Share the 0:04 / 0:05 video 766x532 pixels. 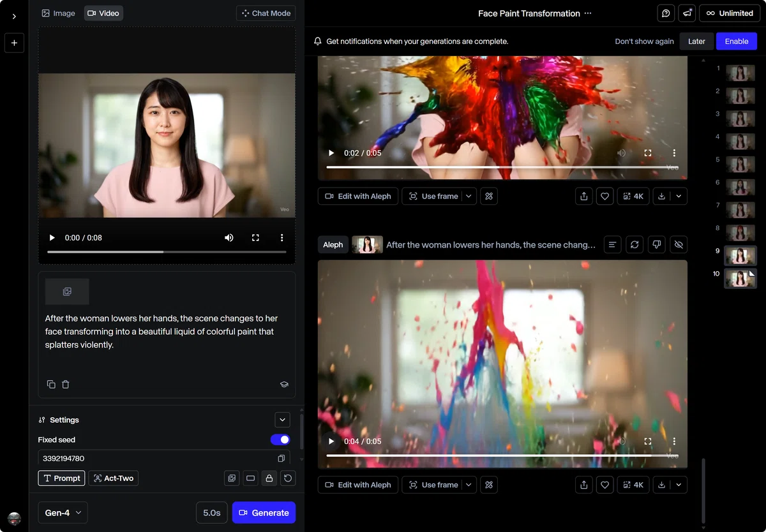coord(584,485)
